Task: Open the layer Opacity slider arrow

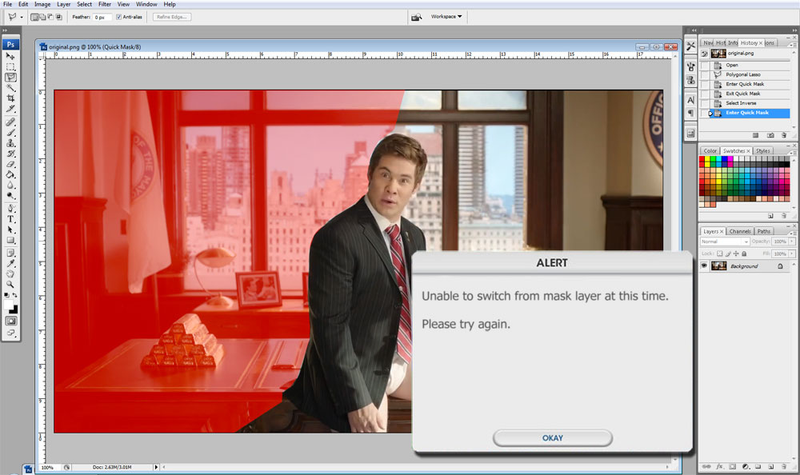Action: point(792,241)
